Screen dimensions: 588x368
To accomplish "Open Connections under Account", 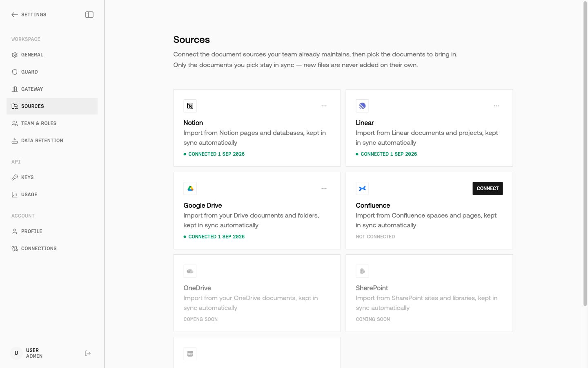I will pos(52,249).
